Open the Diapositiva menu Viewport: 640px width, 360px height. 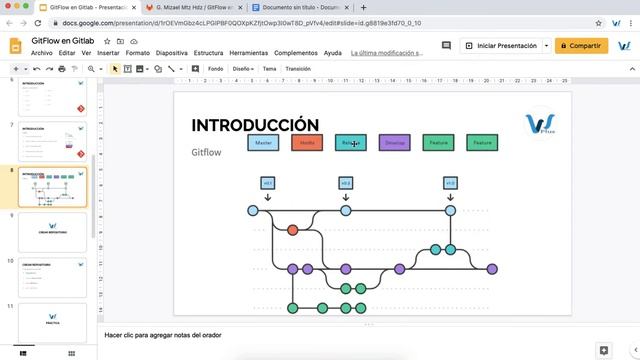click(172, 53)
